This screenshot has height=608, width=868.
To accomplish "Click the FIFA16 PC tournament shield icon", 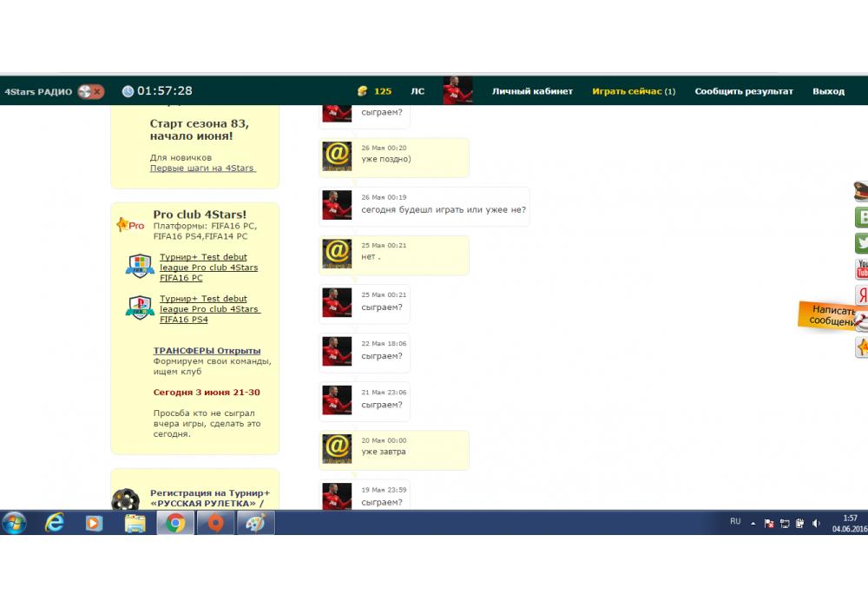I will (140, 267).
